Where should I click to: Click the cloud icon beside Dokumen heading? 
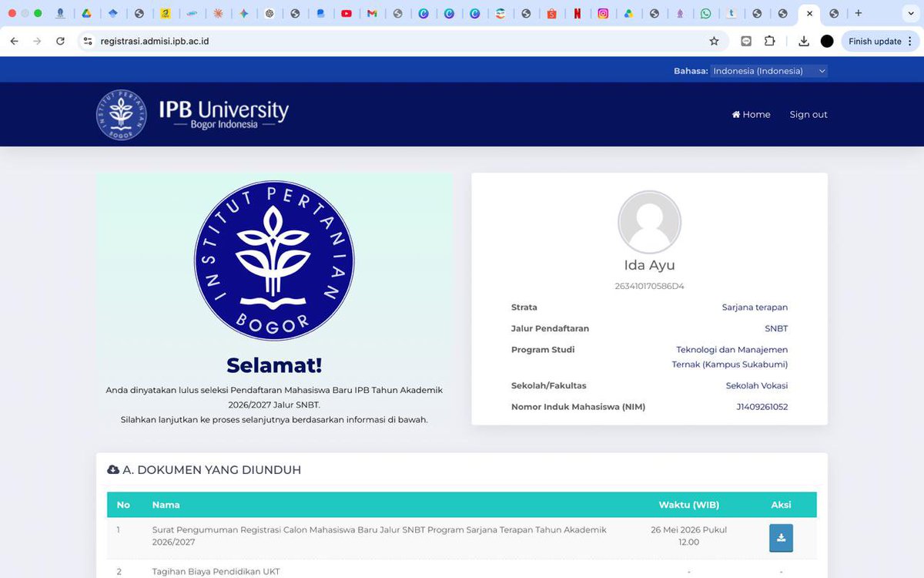tap(113, 469)
